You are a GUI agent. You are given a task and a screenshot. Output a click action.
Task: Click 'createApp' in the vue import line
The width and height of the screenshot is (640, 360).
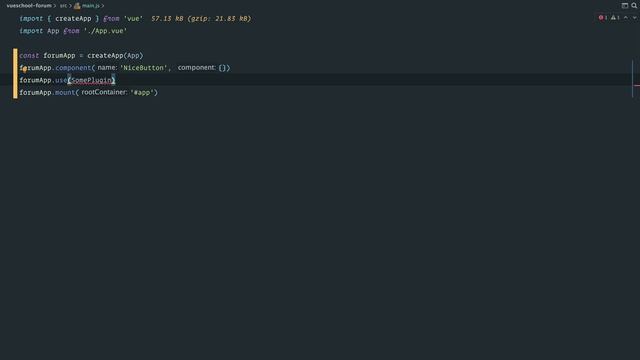coord(73,18)
